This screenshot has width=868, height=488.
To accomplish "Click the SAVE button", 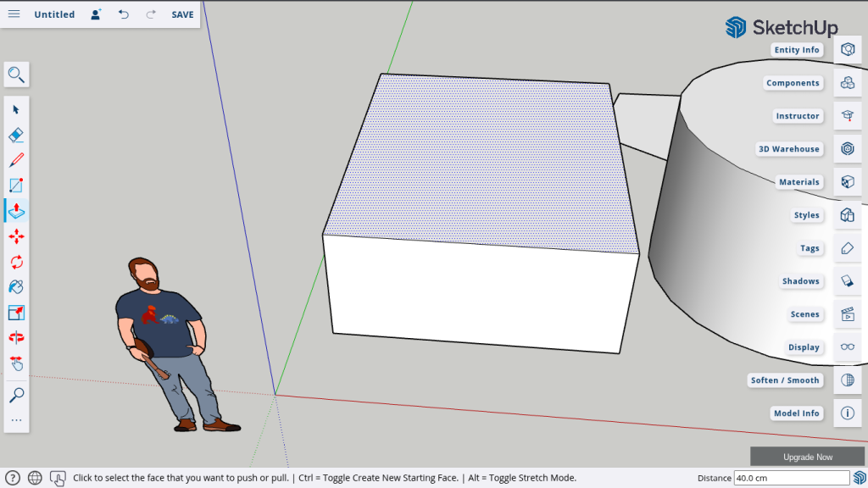I will (x=182, y=14).
